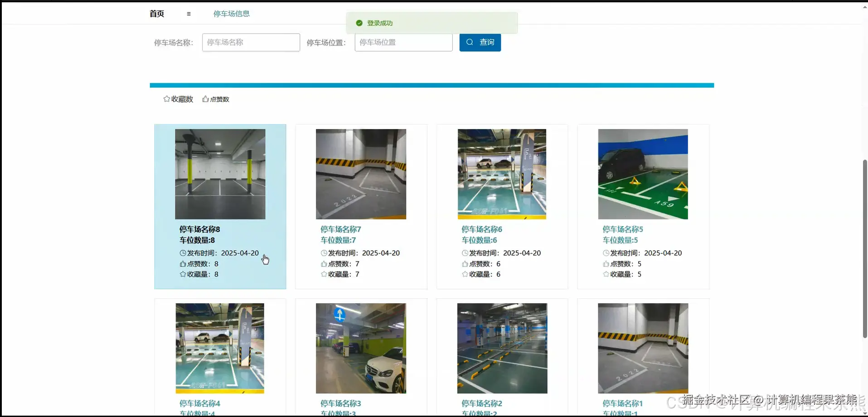The width and height of the screenshot is (868, 417).
Task: Click the 登录成功 notification message
Action: point(380,23)
